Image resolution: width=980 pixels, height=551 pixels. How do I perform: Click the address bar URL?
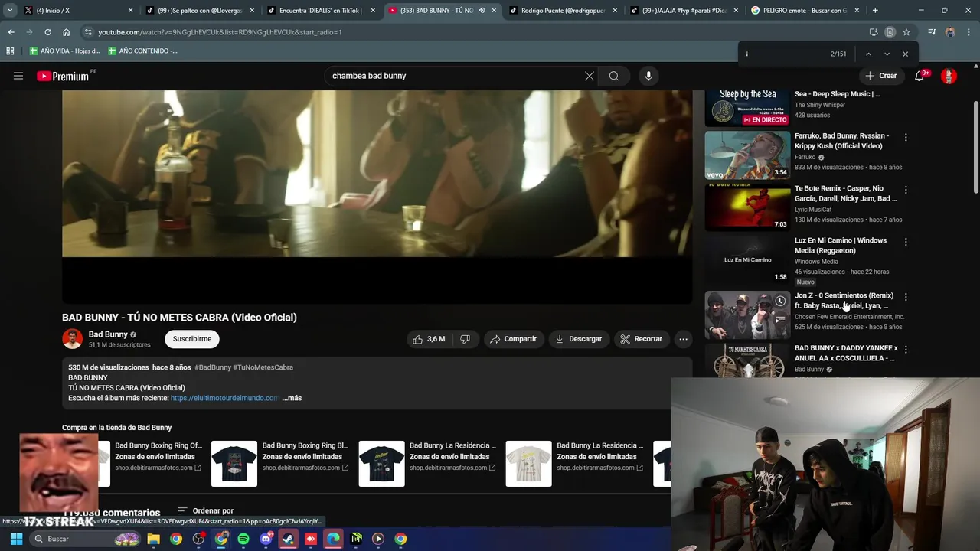pyautogui.click(x=220, y=32)
